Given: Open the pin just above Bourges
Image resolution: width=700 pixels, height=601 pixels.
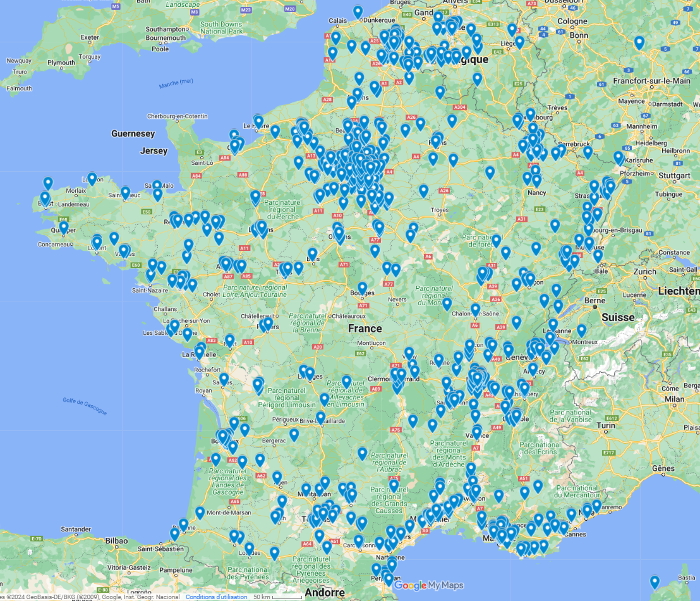Looking at the screenshot, I should click(362, 288).
